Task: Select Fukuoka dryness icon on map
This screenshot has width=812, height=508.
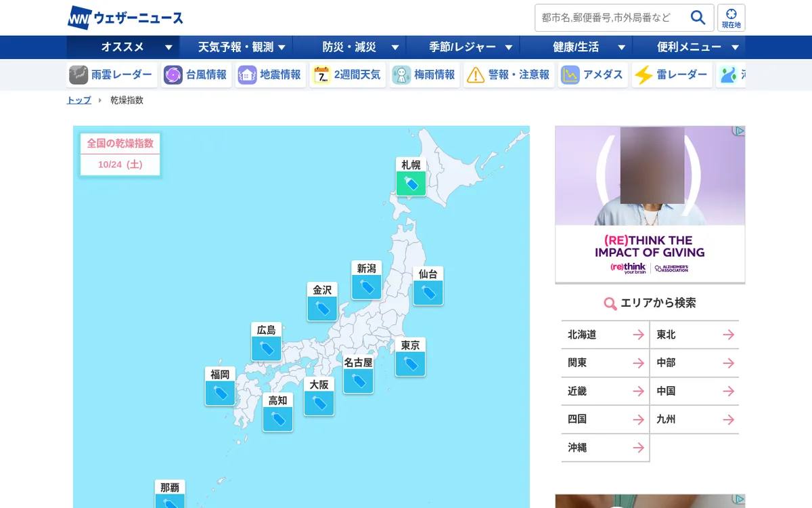Action: coord(220,393)
